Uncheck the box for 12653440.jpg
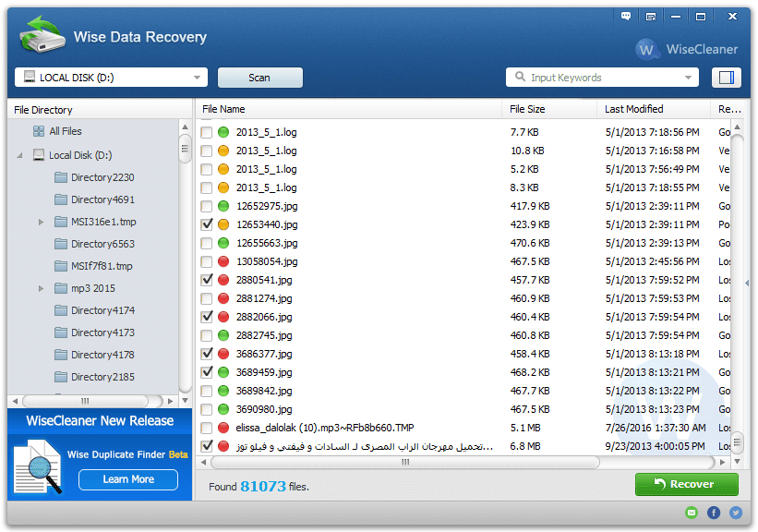Image resolution: width=758 pixels, height=532 pixels. (207, 224)
